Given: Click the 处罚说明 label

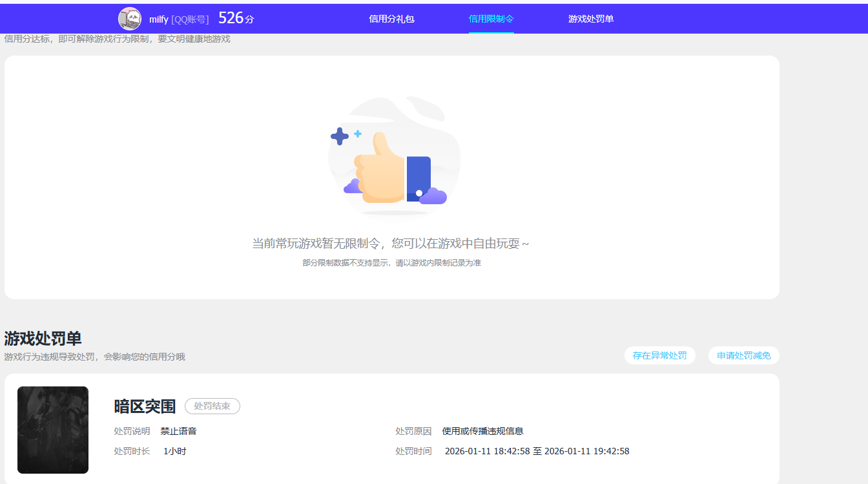Looking at the screenshot, I should 132,431.
